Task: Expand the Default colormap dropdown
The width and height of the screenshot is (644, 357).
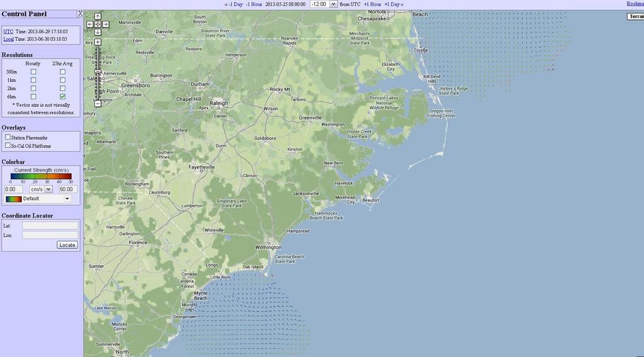Action: pos(67,199)
